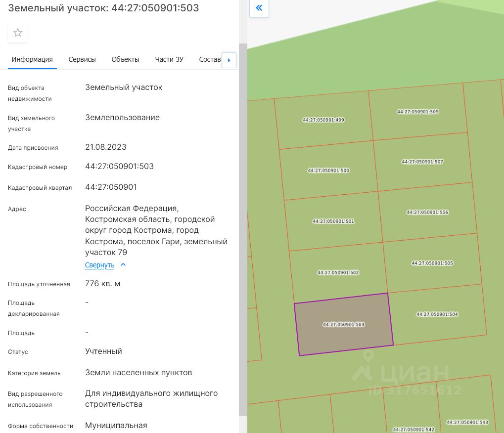504x433 pixels.
Task: Click value Для индивидуального жилищного строительства
Action: (x=151, y=398)
